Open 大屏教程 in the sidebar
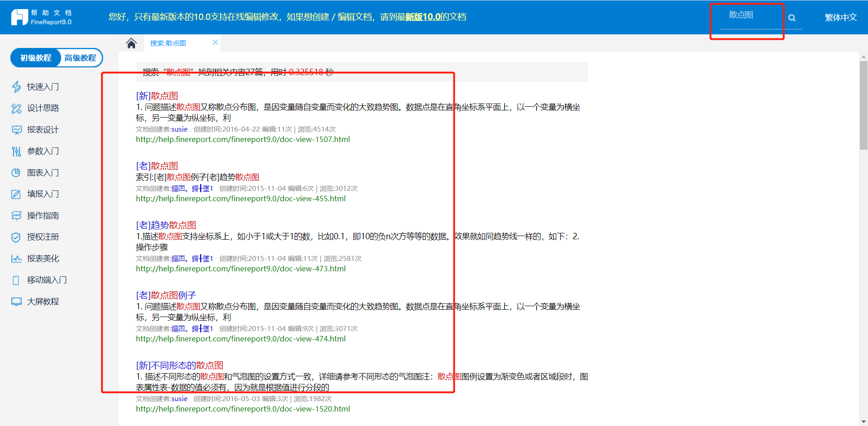 (43, 302)
